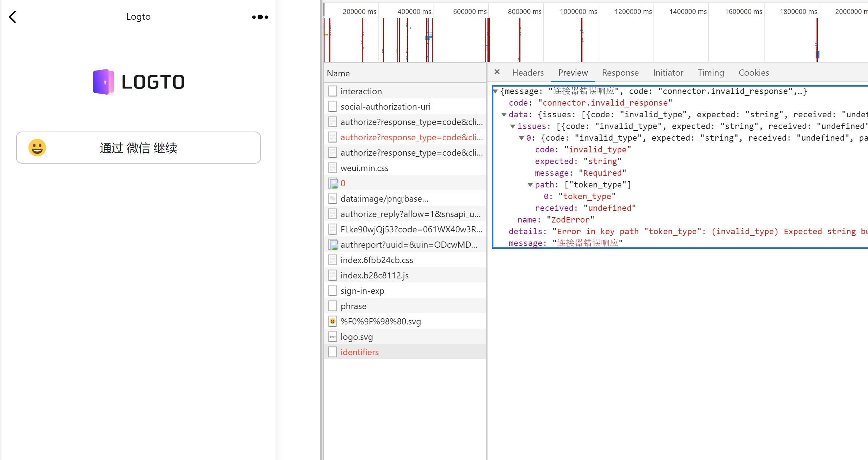Viewport: 868px width, 460px height.
Task: Close the request details pane with the X
Action: 497,72
